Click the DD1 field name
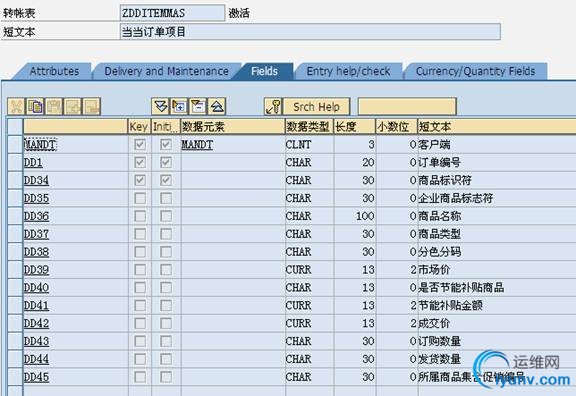Viewport: 576px width, 396px height. pos(33,162)
